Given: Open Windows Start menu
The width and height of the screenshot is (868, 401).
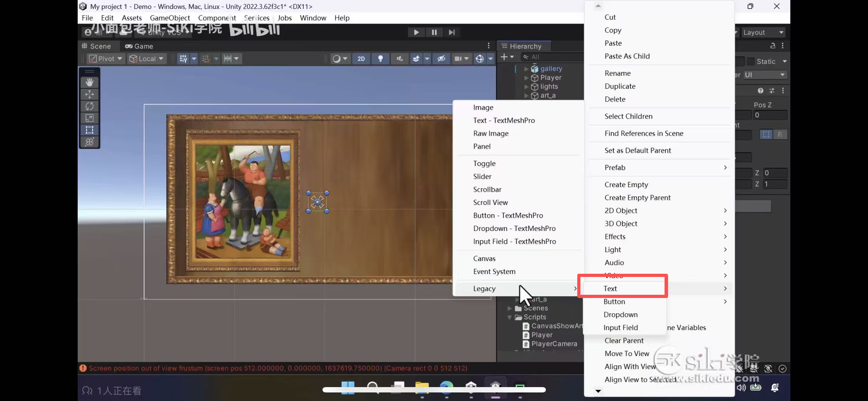Looking at the screenshot, I should pos(348,387).
